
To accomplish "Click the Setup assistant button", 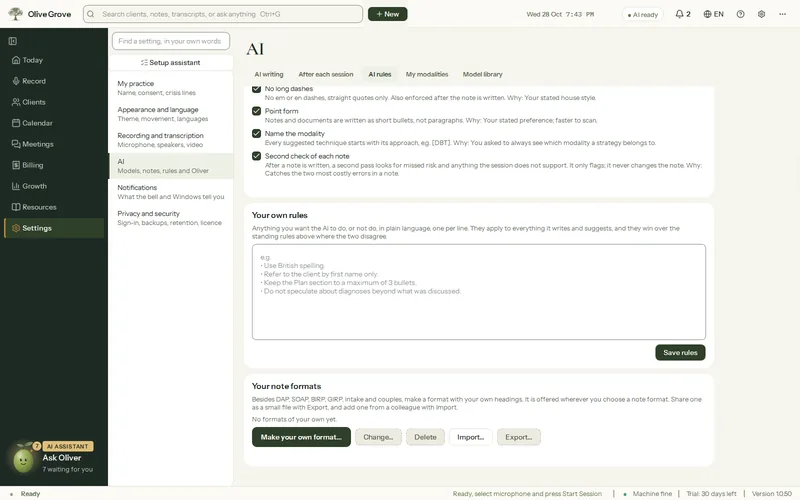I will pyautogui.click(x=171, y=62).
